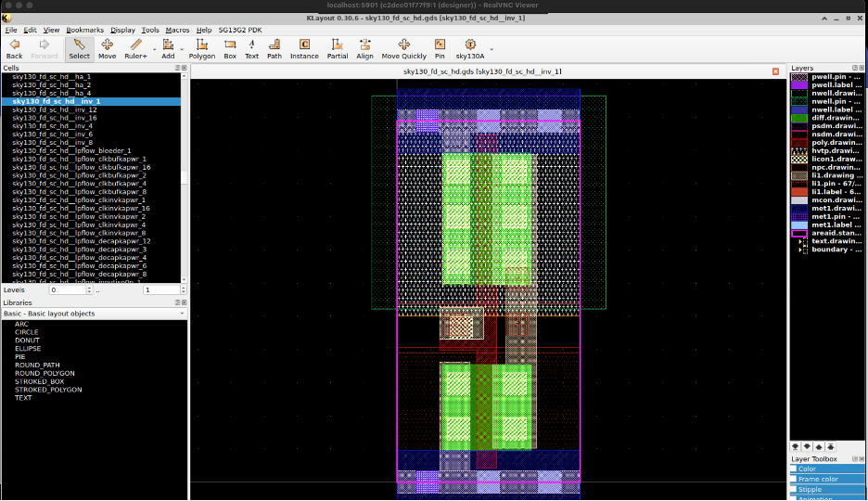Open the Macros menu

tap(177, 30)
